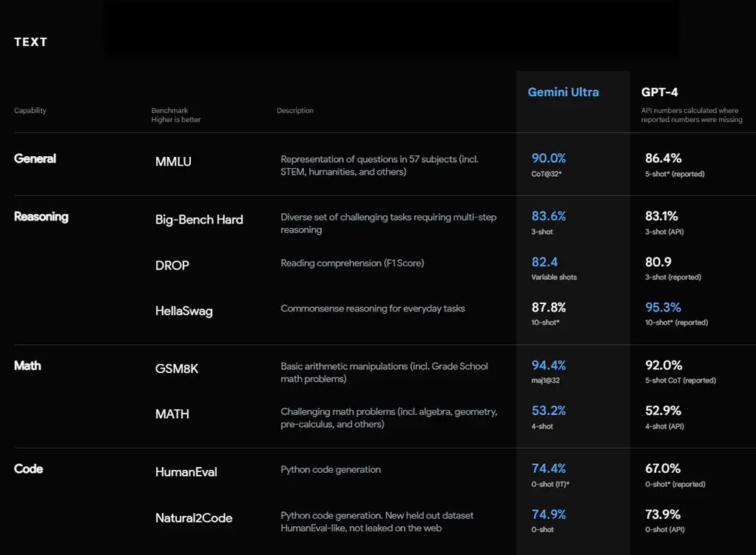Click the Code capability label
The height and width of the screenshot is (555, 756).
click(28, 469)
